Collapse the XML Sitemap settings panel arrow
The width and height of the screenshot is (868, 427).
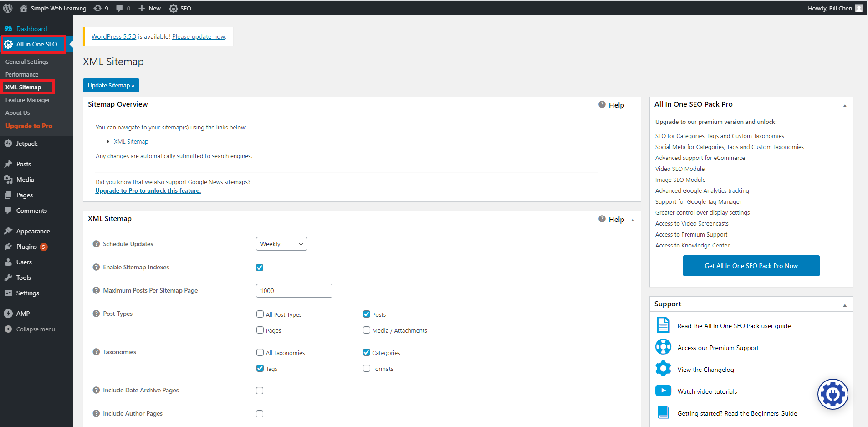coord(633,220)
